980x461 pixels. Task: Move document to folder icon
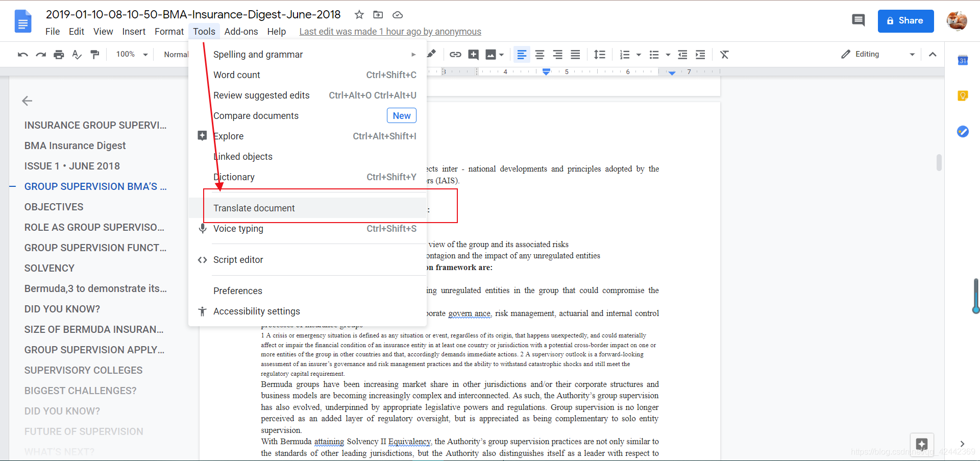point(378,15)
